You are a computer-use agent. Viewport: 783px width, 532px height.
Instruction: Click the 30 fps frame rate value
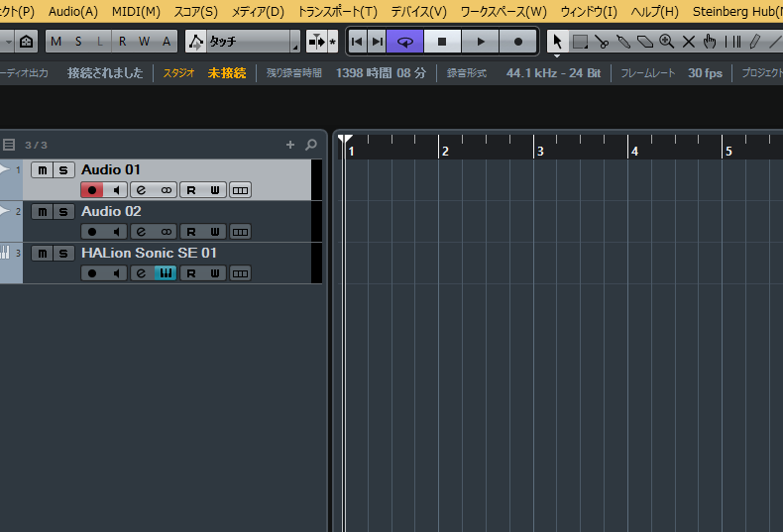pyautogui.click(x=705, y=73)
